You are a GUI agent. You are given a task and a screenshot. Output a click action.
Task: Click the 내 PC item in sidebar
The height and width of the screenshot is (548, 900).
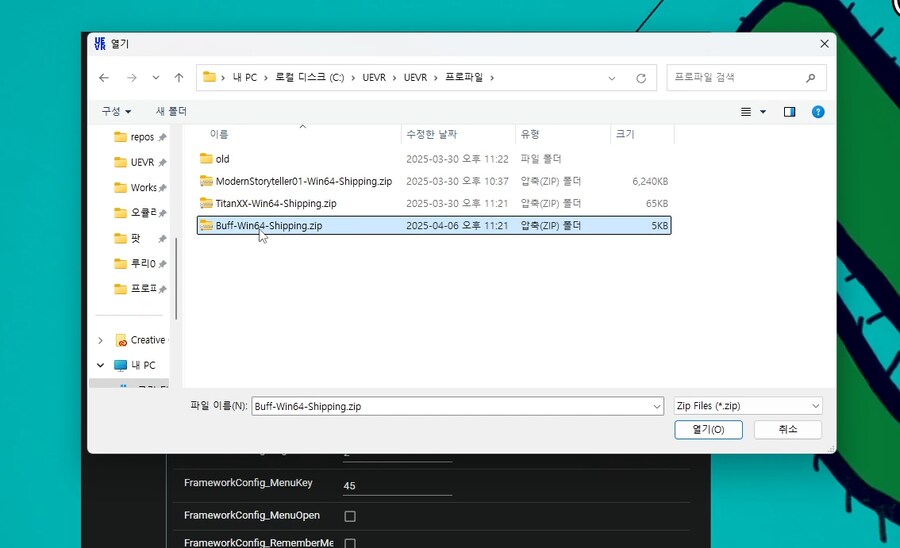(142, 365)
